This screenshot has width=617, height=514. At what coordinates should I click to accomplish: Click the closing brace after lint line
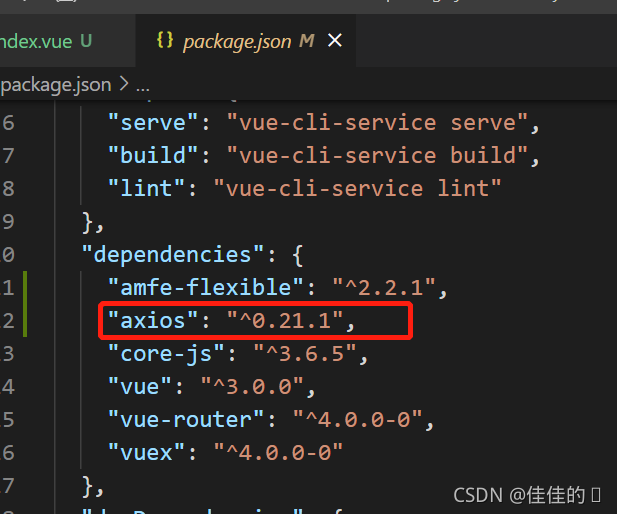[88, 222]
